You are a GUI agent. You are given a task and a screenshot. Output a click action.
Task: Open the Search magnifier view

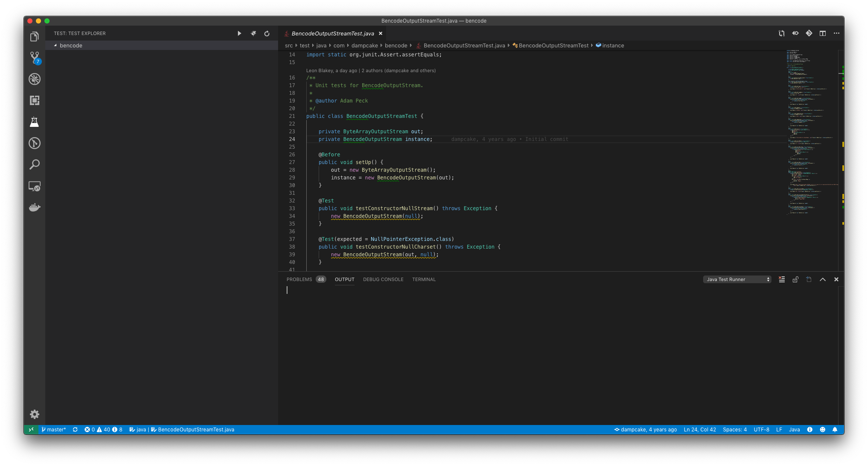pyautogui.click(x=35, y=164)
